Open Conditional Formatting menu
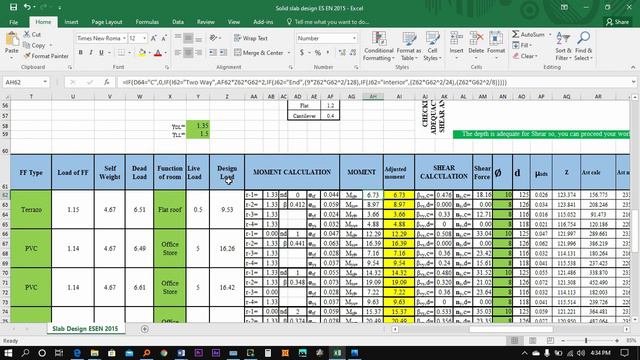This screenshot has height=360, width=640. (378, 47)
